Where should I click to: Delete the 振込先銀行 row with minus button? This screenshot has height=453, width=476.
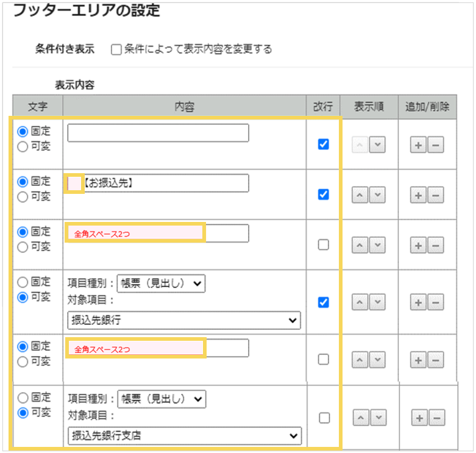point(435,302)
